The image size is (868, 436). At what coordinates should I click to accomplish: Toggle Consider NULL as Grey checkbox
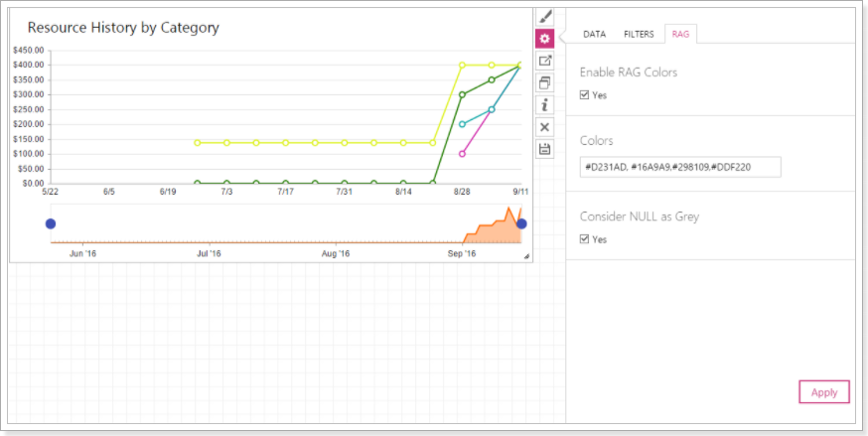point(584,239)
